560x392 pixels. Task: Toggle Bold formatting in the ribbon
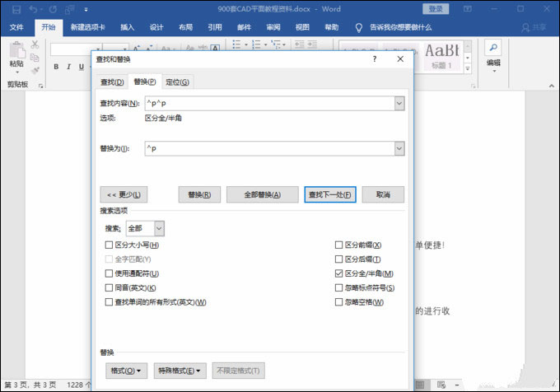pyautogui.click(x=56, y=67)
